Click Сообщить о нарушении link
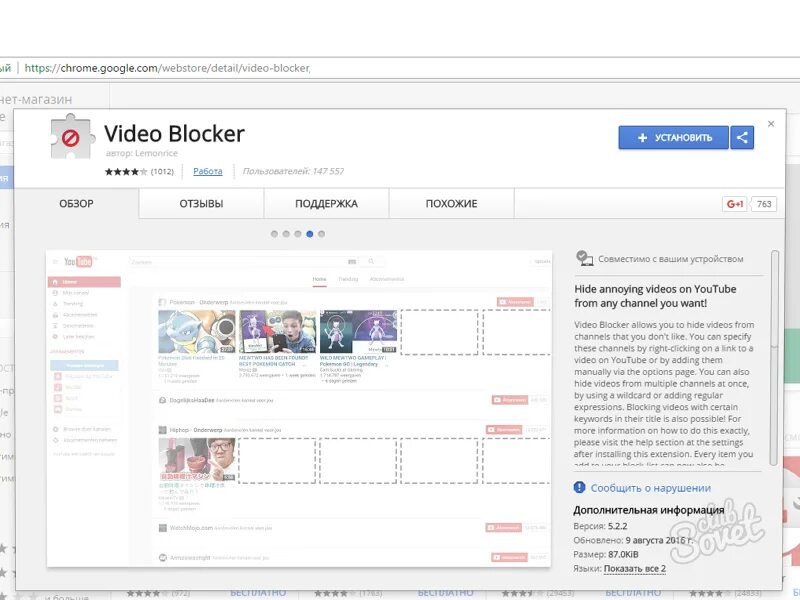Screen dimensions: 800x600 (x=651, y=488)
